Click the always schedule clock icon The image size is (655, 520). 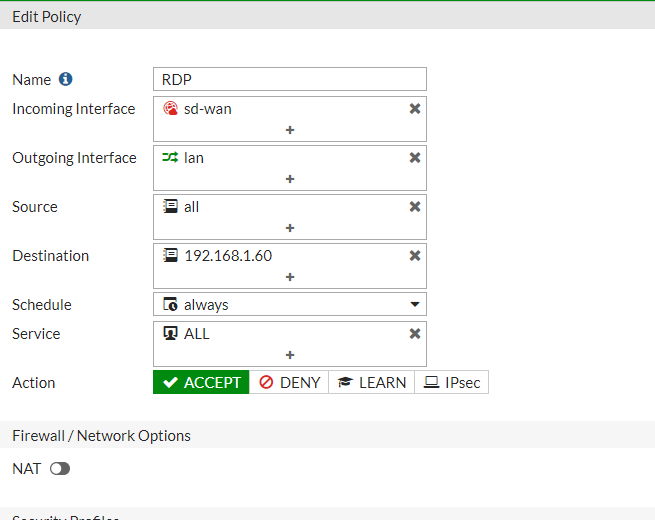tap(170, 304)
